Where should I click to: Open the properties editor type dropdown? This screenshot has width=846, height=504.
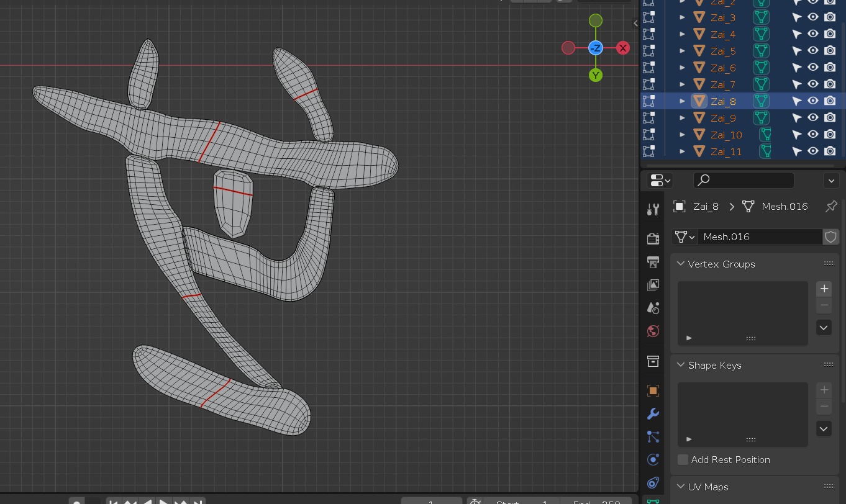[660, 181]
